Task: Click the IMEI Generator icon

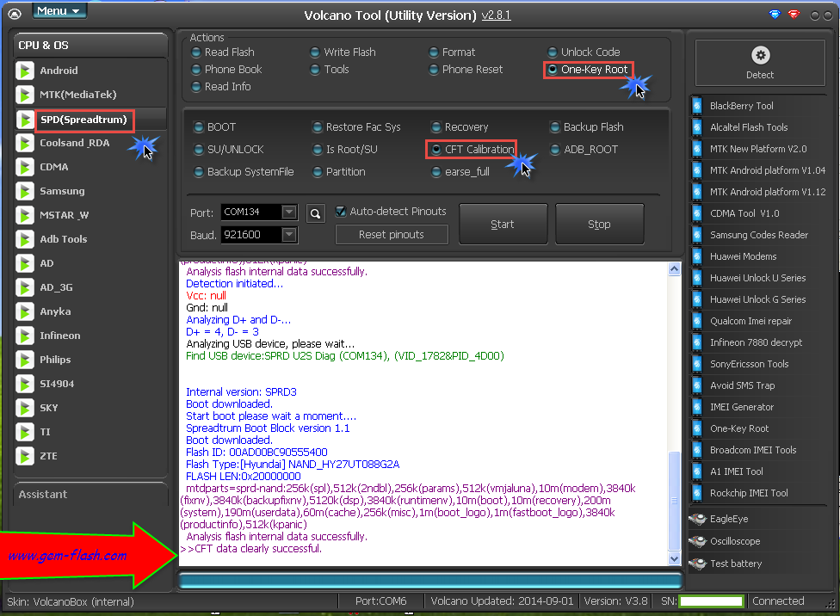Action: [697, 407]
